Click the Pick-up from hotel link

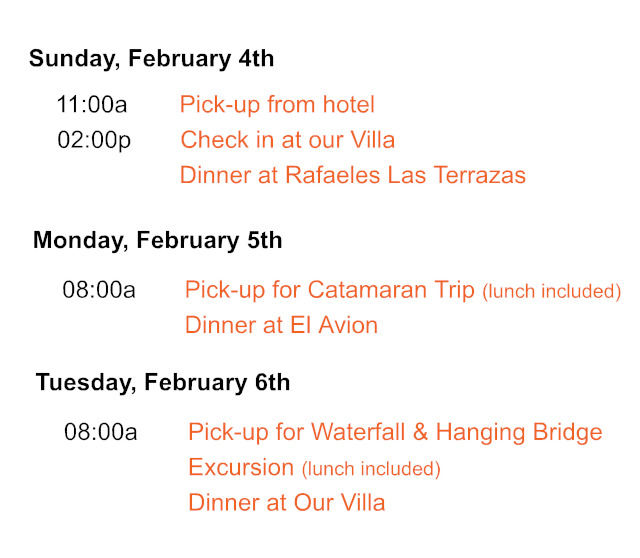tap(277, 105)
